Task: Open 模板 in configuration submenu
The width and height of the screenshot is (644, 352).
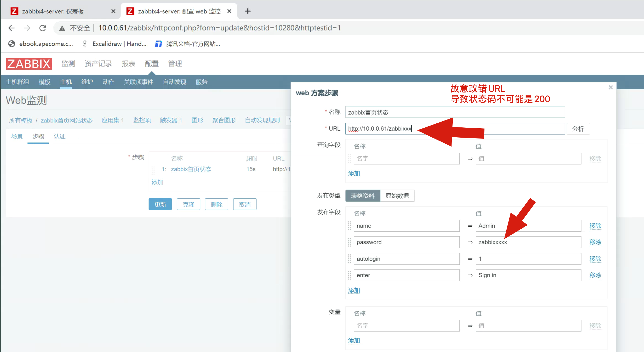Action: [44, 82]
